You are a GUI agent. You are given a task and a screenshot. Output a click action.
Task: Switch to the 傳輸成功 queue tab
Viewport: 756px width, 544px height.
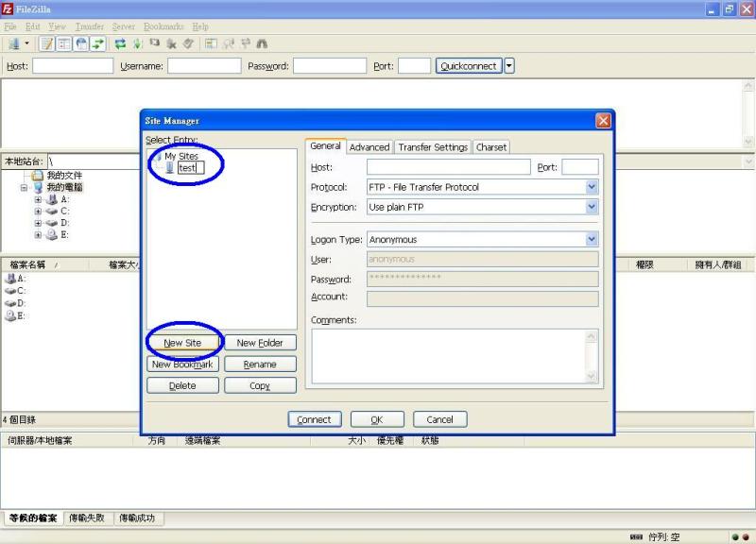[137, 518]
